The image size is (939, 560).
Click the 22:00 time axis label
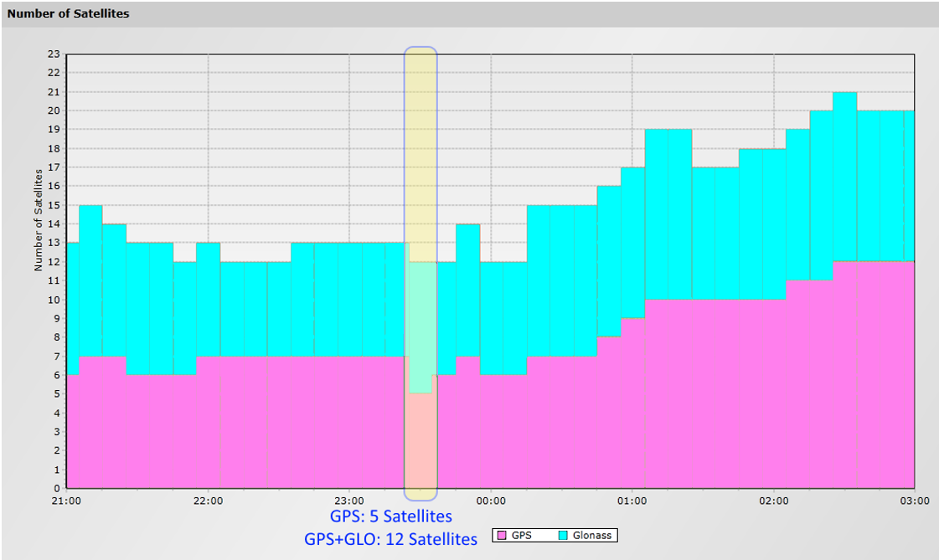click(208, 501)
